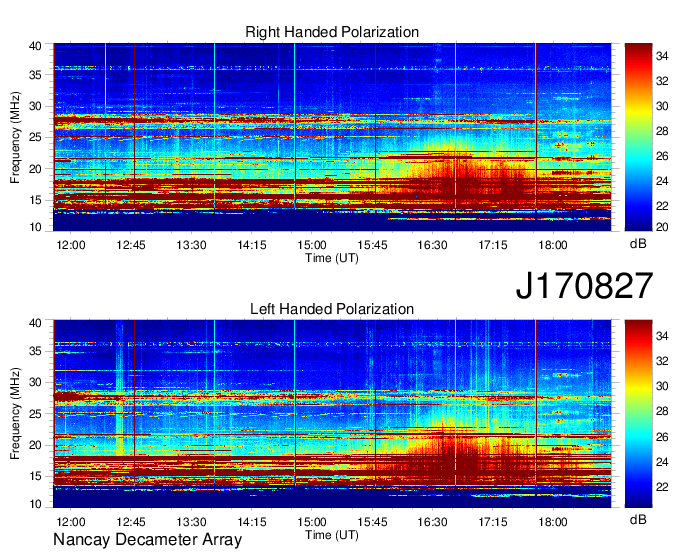Click the 18:00 tick on top plot
This screenshot has height=552, width=680.
tap(553, 245)
